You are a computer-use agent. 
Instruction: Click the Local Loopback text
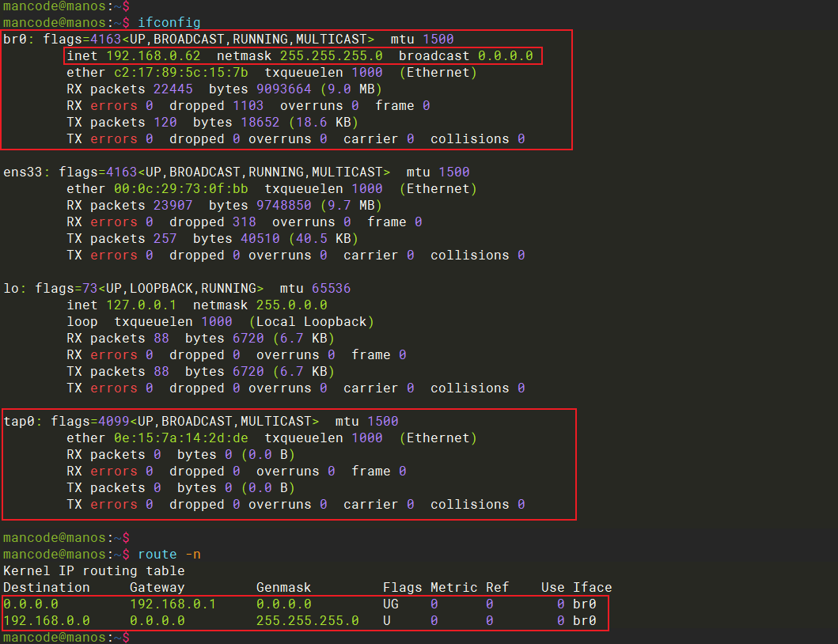coord(311,322)
